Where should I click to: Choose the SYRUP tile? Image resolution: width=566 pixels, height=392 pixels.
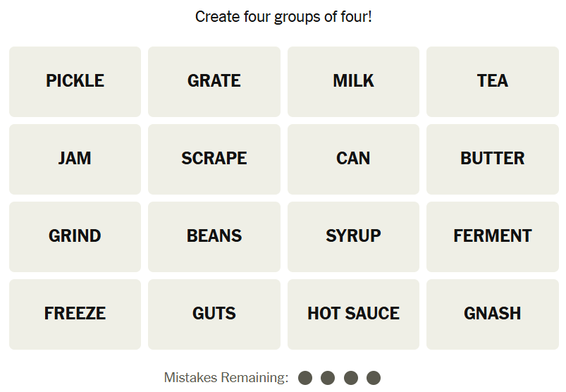[x=353, y=236]
